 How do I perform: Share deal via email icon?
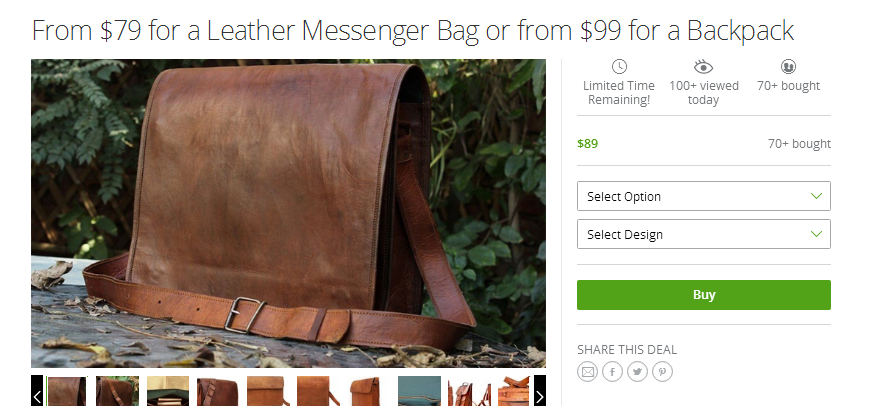[x=587, y=372]
